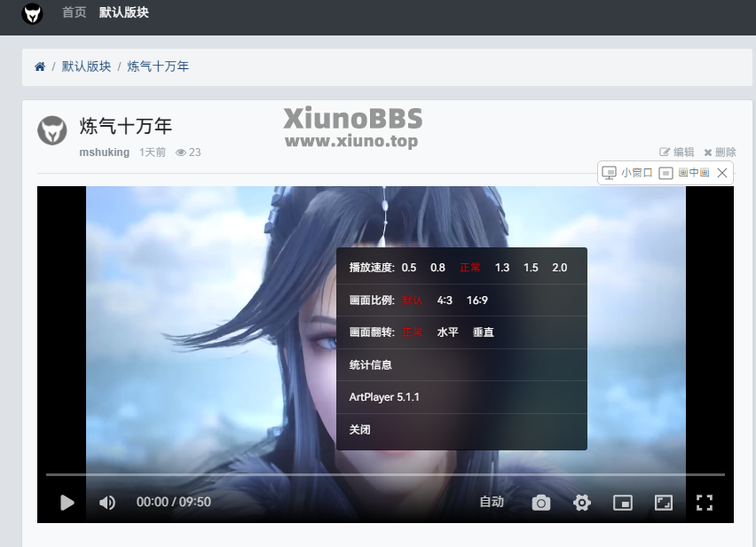
Task: Click the home icon in breadcrumb
Action: pos(40,66)
